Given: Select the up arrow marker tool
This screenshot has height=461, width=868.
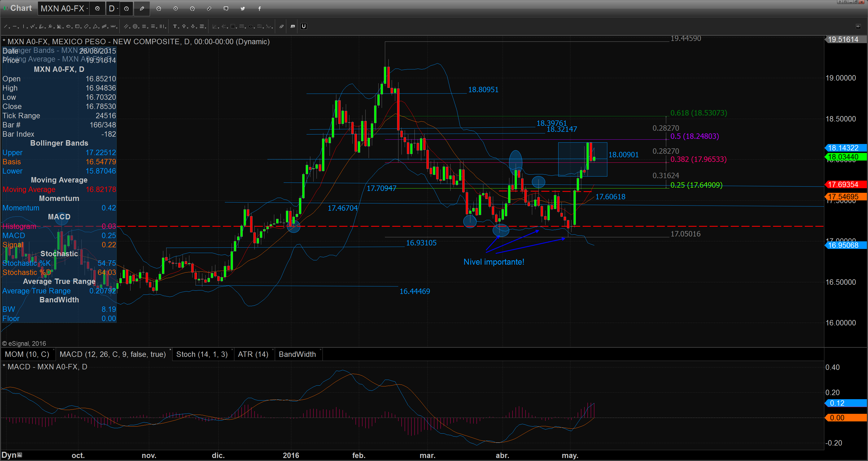Looking at the screenshot, I should [x=184, y=26].
